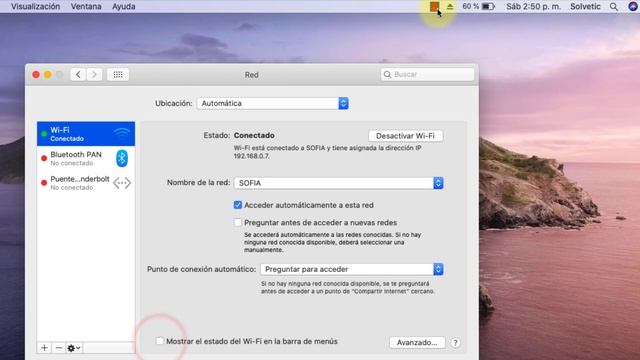Image resolution: width=640 pixels, height=360 pixels.
Task: Click Desactivar Wi-Fi button
Action: point(405,136)
